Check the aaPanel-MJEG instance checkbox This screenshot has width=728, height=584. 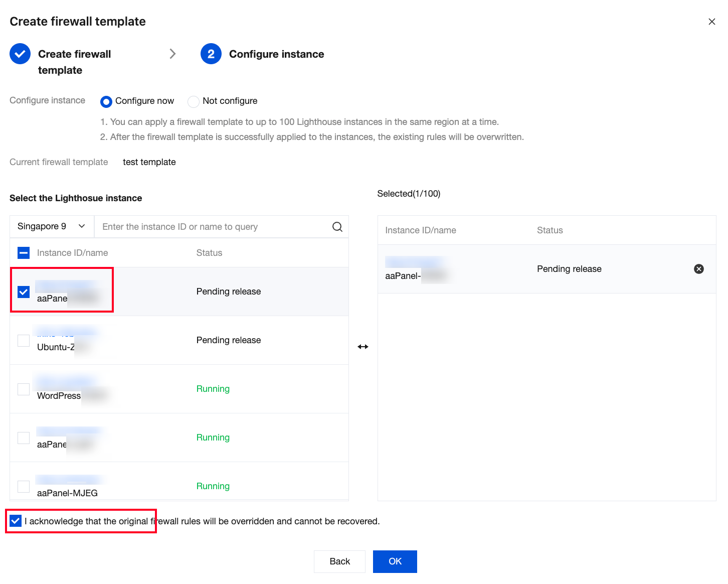(24, 486)
